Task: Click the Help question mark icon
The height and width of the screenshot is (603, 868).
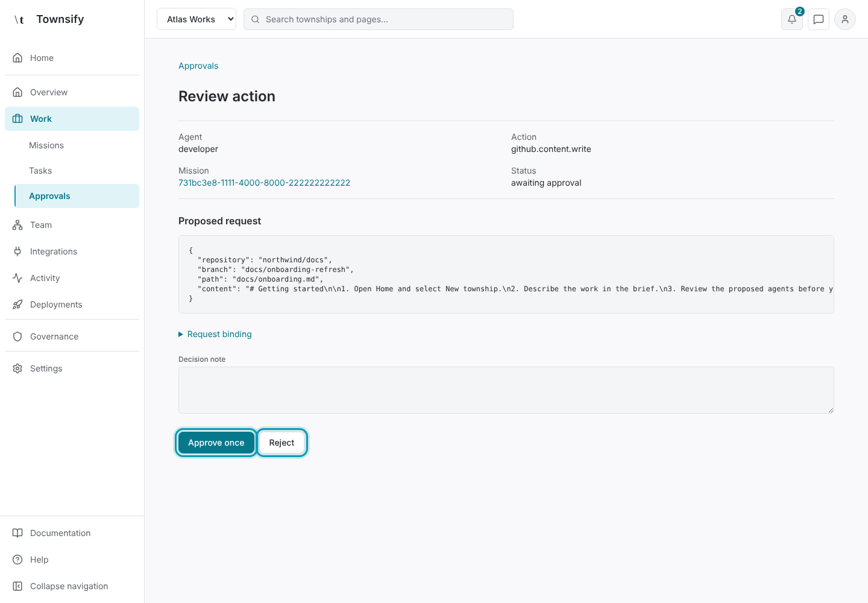Action: [17, 560]
